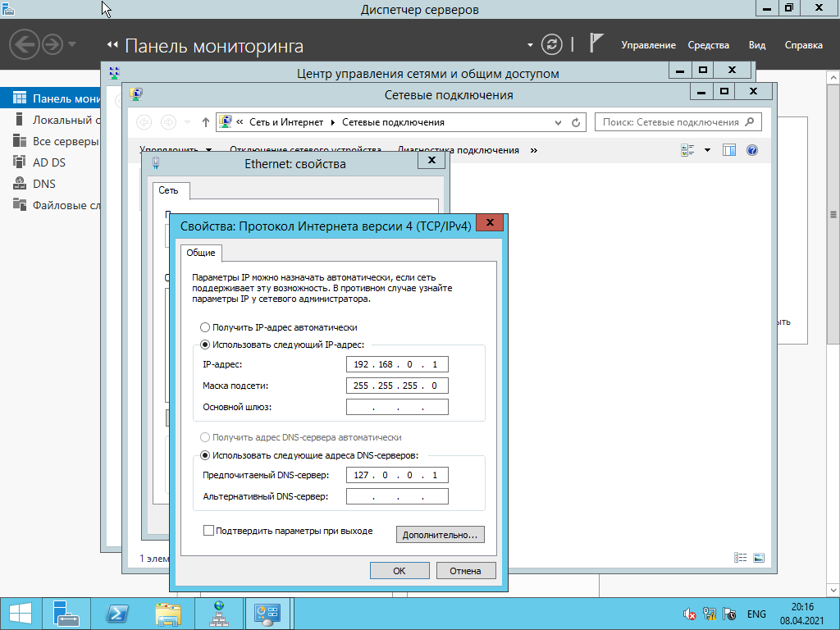The width and height of the screenshot is (840, 630).
Task: Open the Вид menu
Action: (757, 45)
